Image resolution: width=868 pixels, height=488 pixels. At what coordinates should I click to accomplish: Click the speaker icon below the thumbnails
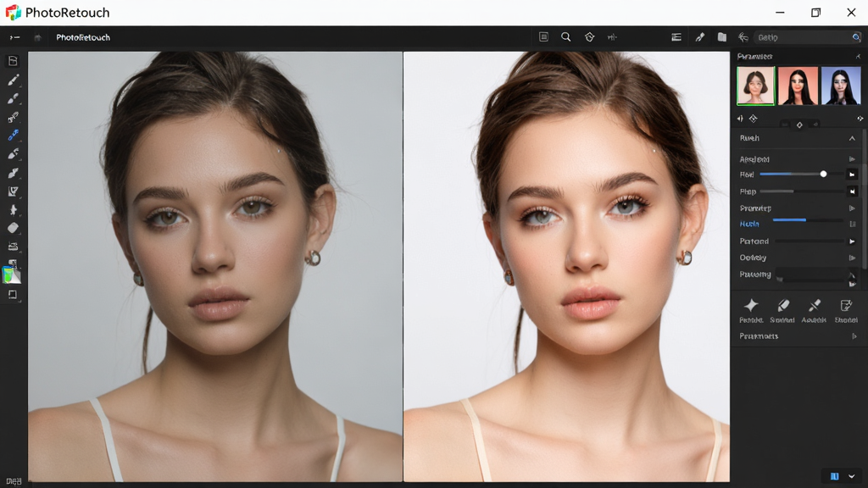coord(740,119)
